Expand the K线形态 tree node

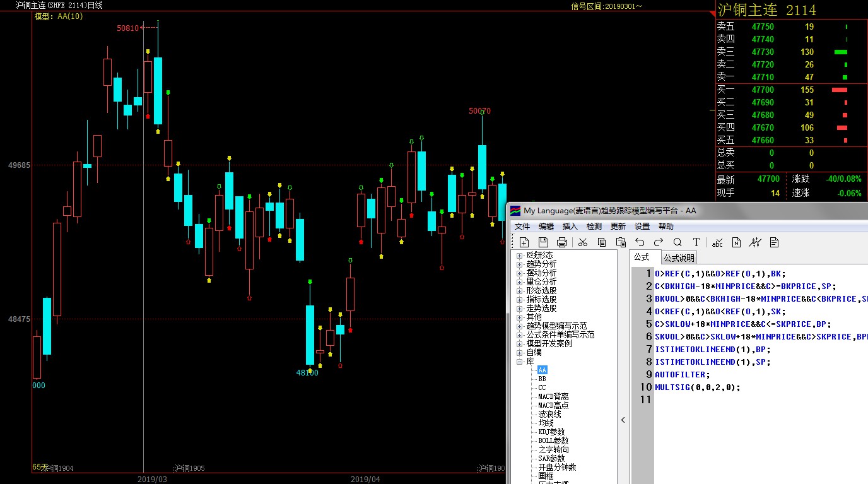520,256
